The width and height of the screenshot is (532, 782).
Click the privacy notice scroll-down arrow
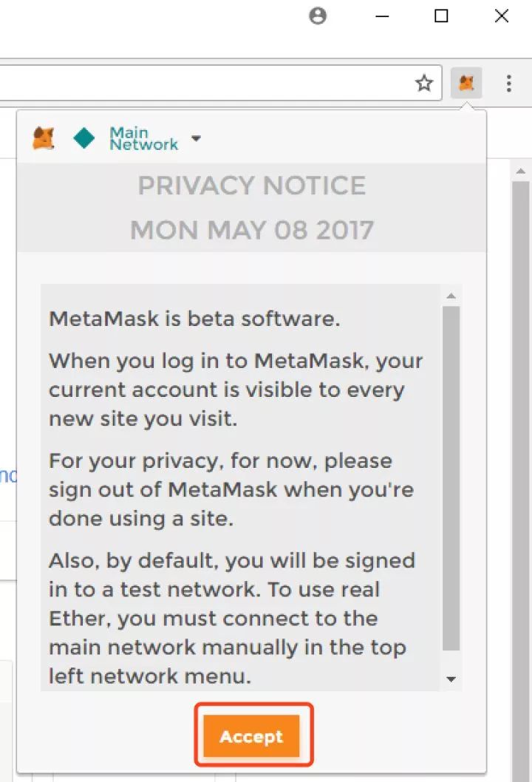coord(451,679)
